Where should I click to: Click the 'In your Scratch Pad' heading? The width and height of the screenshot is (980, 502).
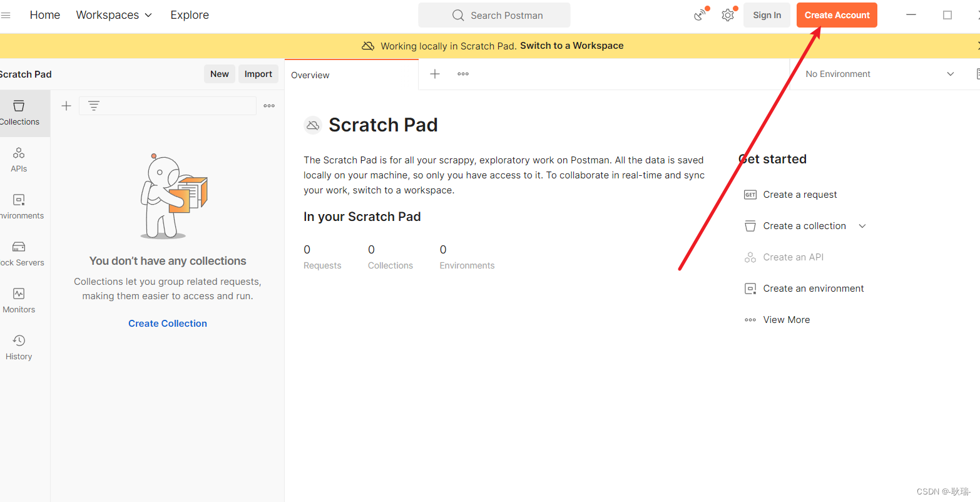(x=362, y=217)
